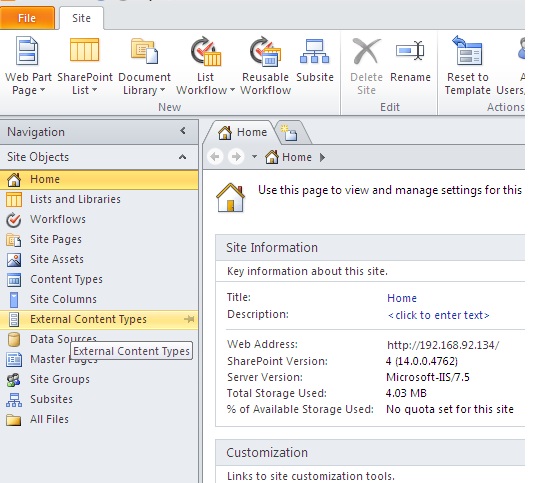The width and height of the screenshot is (541, 483).
Task: Collapse the Site Objects section
Action: tap(183, 157)
